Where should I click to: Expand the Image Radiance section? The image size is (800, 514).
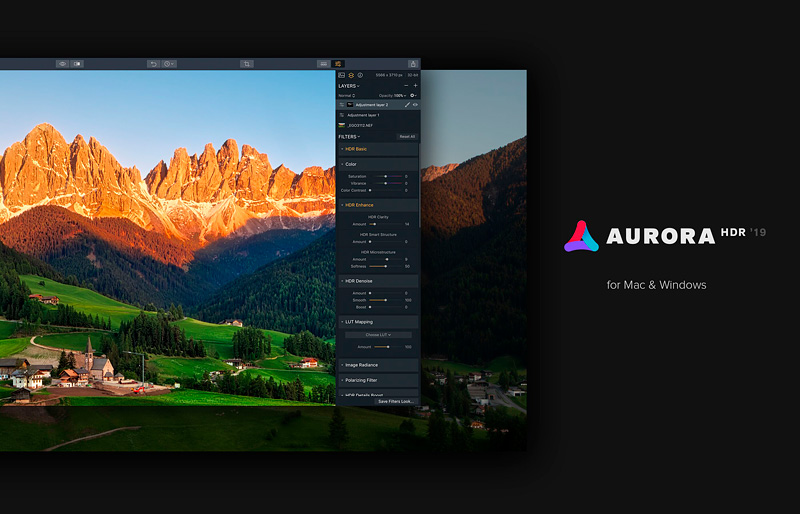[x=378, y=365]
